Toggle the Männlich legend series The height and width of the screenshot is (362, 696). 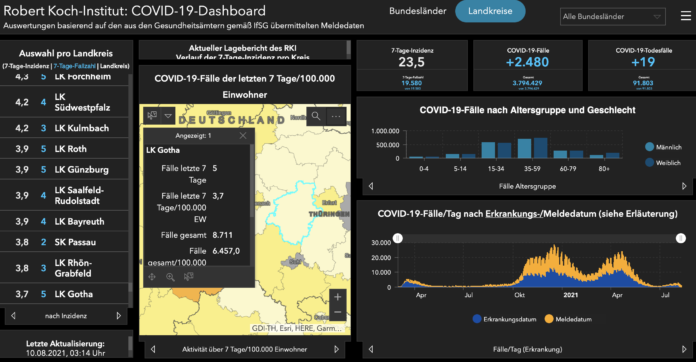click(663, 147)
